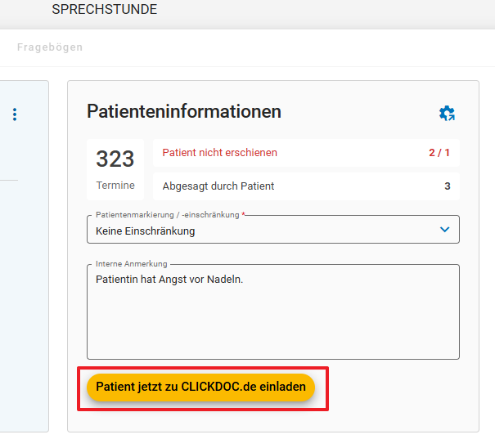This screenshot has height=448, width=495.
Task: Select 'Patient nicht erschienen' row label
Action: (x=219, y=153)
